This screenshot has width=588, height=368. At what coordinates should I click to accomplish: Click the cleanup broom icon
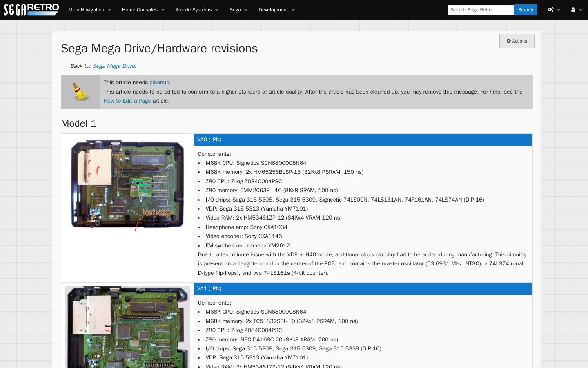pyautogui.click(x=80, y=92)
